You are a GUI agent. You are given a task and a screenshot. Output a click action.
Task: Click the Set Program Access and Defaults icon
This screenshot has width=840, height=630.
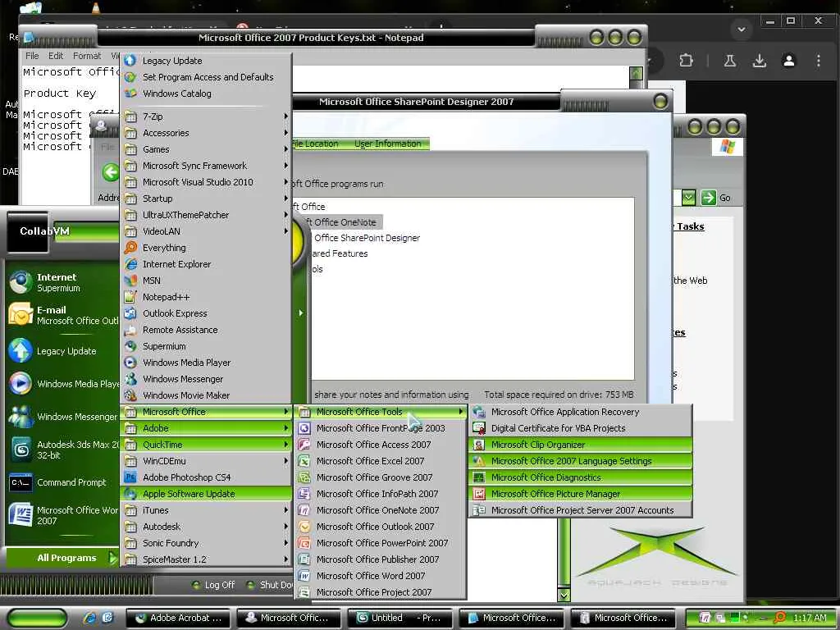point(130,77)
